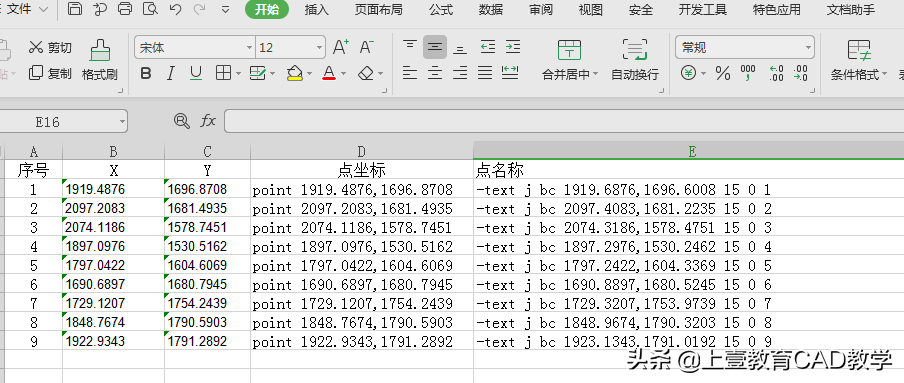Toggle Bold formatting
Viewport: 904px width, 383px height.
point(146,73)
